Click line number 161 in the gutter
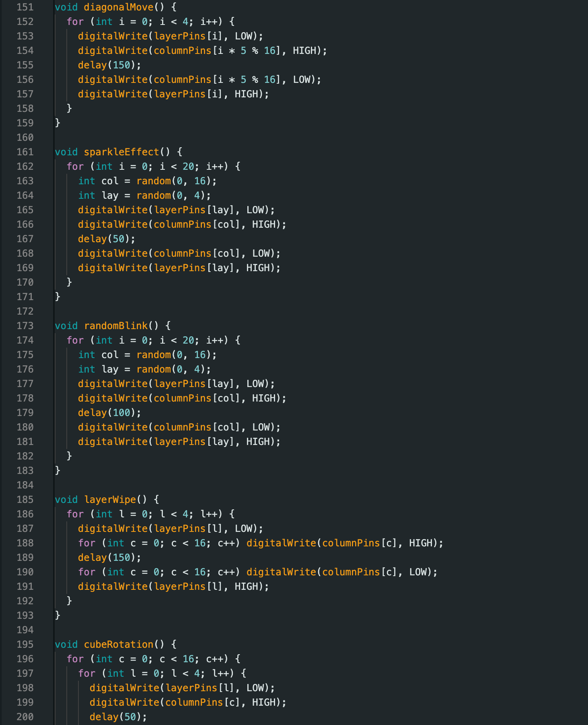 point(25,152)
